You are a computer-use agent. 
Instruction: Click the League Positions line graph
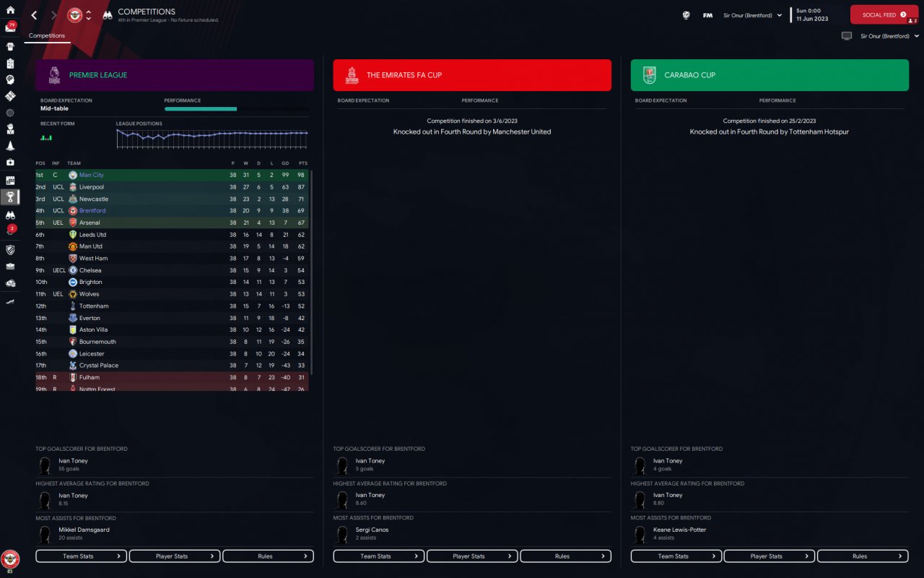coord(212,139)
